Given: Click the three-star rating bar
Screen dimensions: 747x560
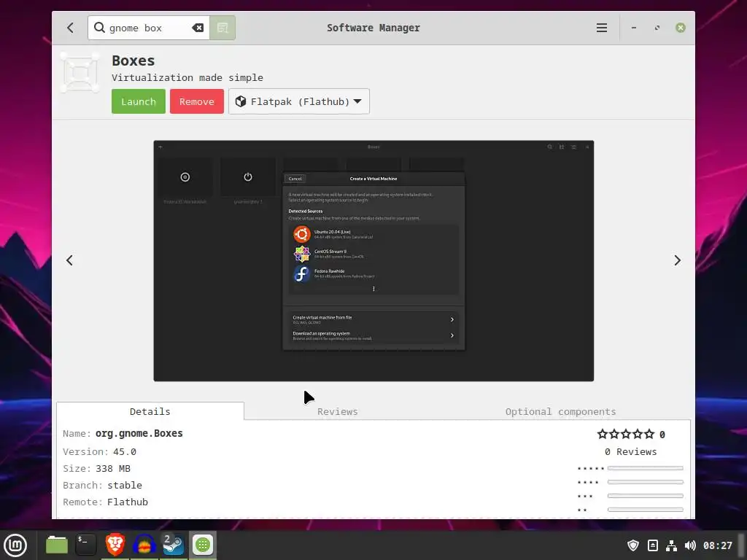Looking at the screenshot, I should pyautogui.click(x=645, y=496).
